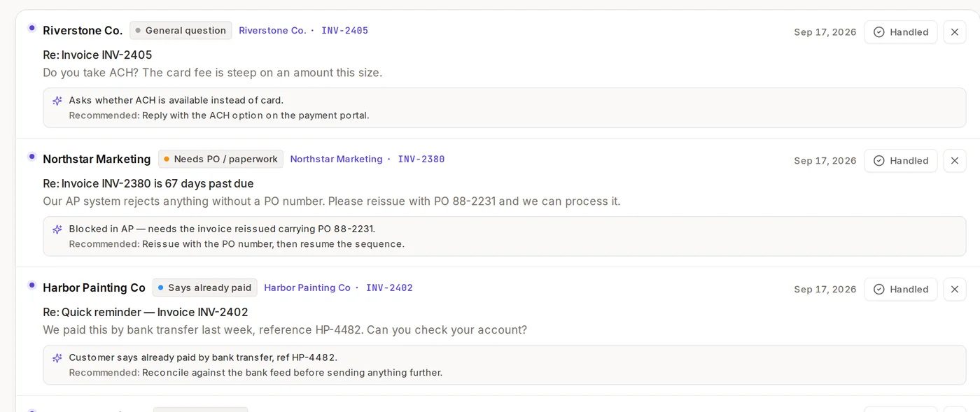Viewport: 980px width, 412px height.
Task: Click the General question tag
Action: (181, 31)
